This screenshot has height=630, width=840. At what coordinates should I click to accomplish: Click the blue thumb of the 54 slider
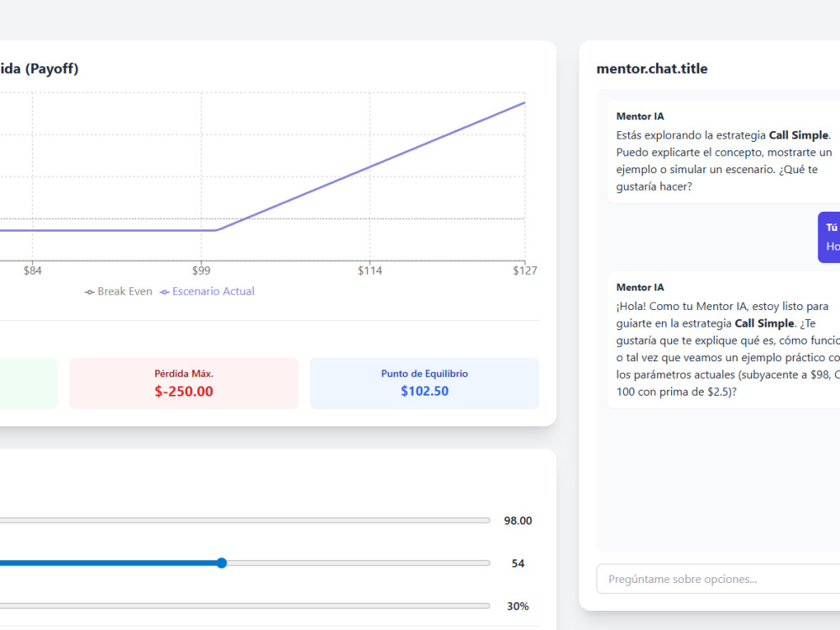click(222, 563)
